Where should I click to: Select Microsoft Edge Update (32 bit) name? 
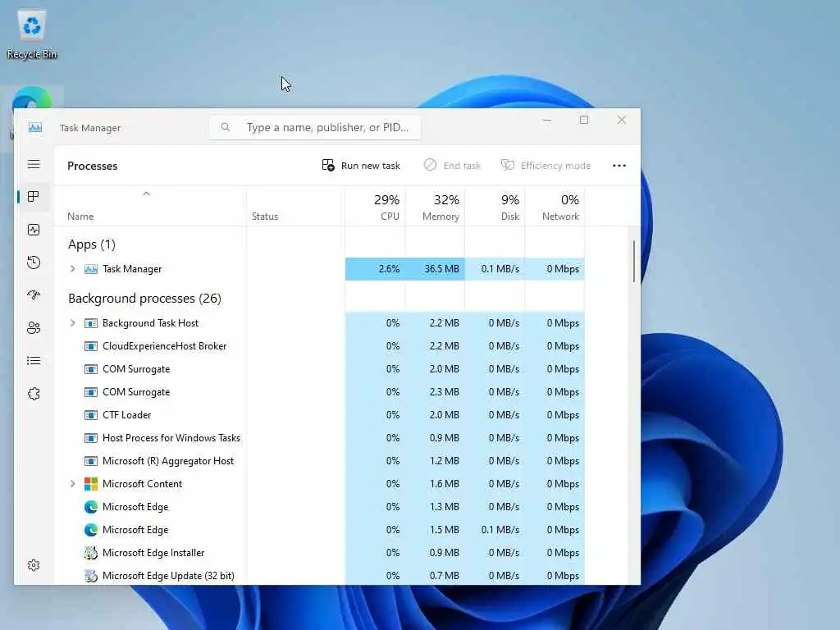(x=168, y=576)
